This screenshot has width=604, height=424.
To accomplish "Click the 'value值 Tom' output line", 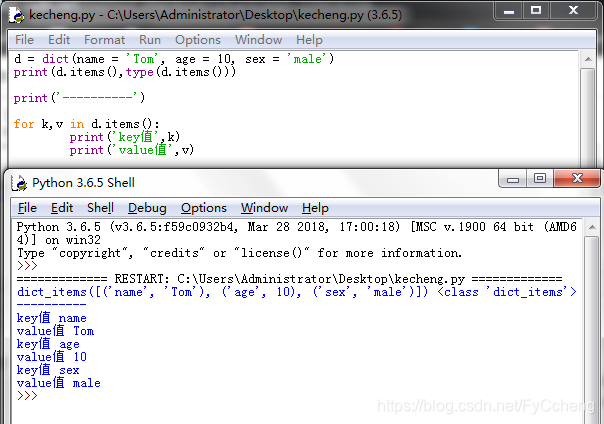I will (x=55, y=331).
